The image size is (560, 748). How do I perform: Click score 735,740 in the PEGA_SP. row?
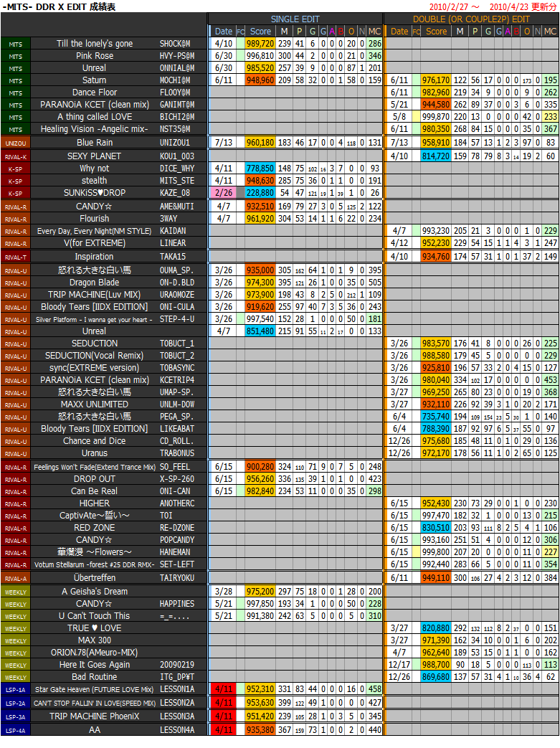[x=437, y=417]
